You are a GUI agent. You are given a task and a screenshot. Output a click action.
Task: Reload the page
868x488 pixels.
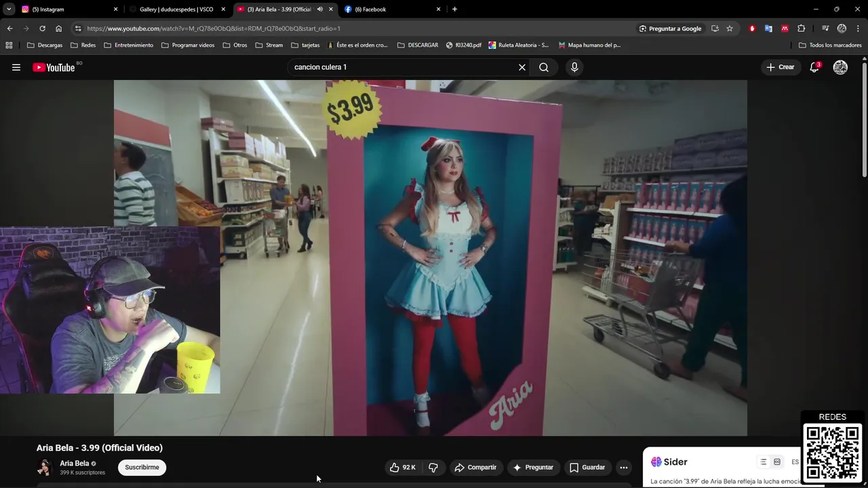click(x=42, y=28)
